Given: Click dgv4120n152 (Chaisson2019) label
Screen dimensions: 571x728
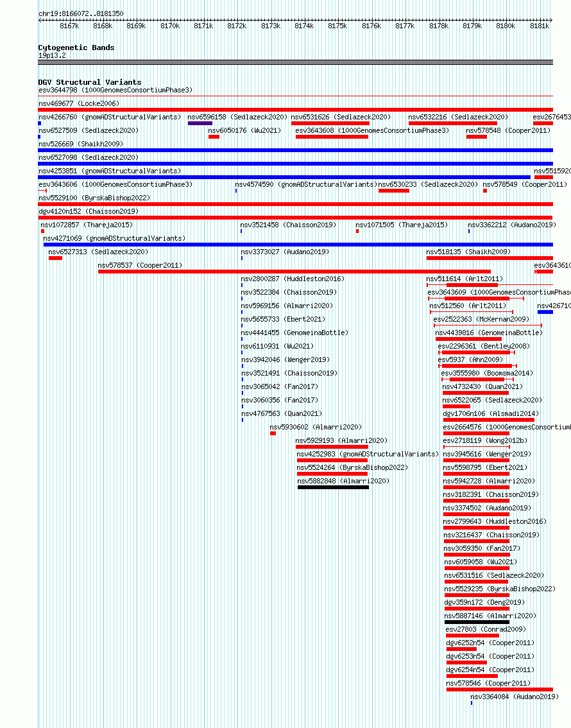Looking at the screenshot, I should coord(89,211).
